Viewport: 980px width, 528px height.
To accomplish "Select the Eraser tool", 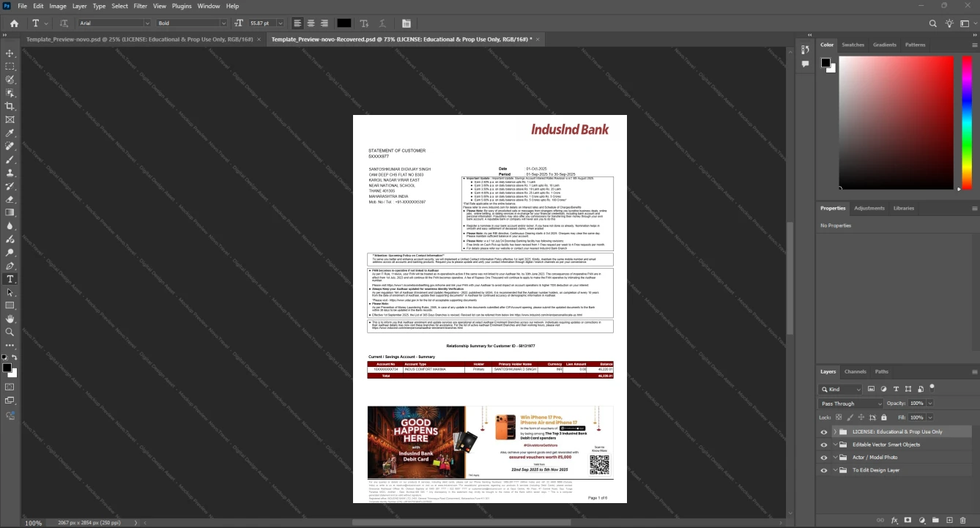I will (10, 199).
